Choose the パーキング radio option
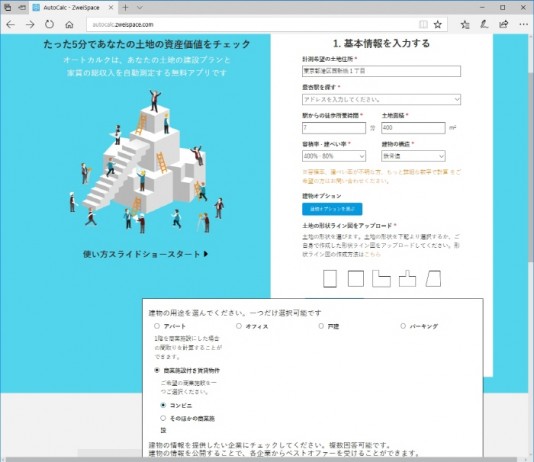534x462 pixels. click(403, 326)
